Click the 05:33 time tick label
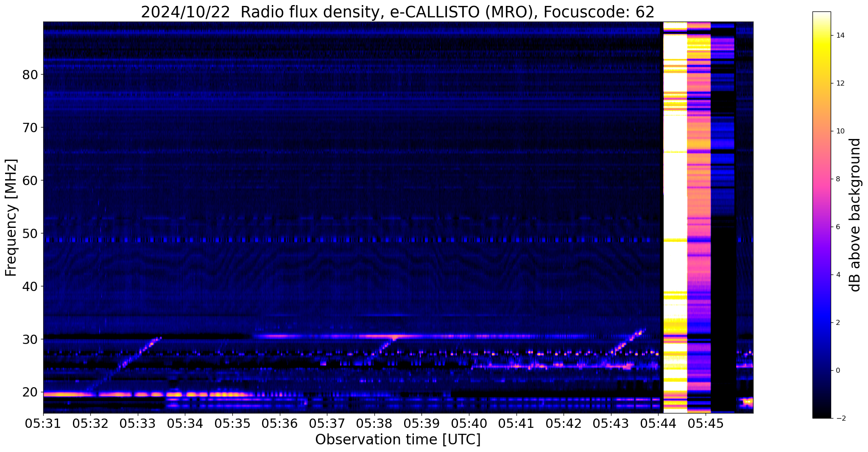868x452 pixels. [x=138, y=424]
